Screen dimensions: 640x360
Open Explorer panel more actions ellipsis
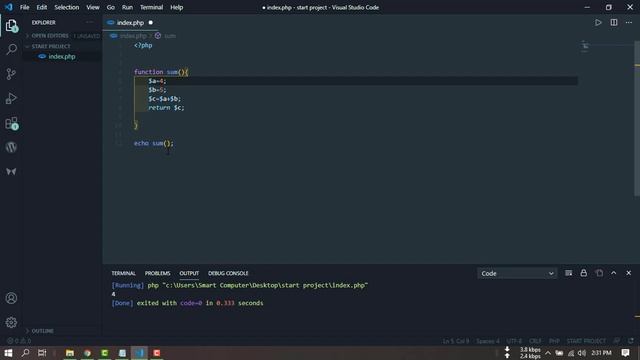click(90, 22)
